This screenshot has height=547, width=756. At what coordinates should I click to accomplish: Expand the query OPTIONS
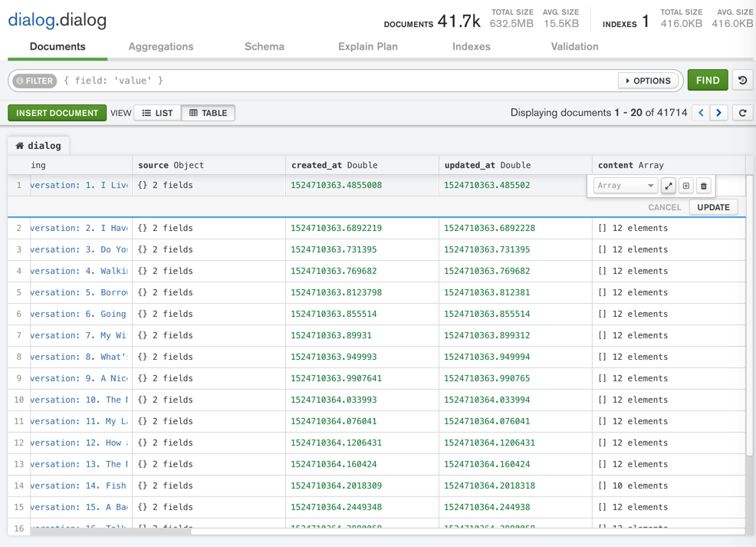[648, 81]
